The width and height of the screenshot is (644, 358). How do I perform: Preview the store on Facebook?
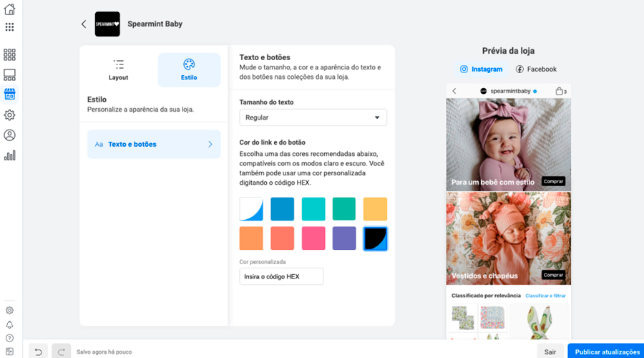pyautogui.click(x=536, y=69)
